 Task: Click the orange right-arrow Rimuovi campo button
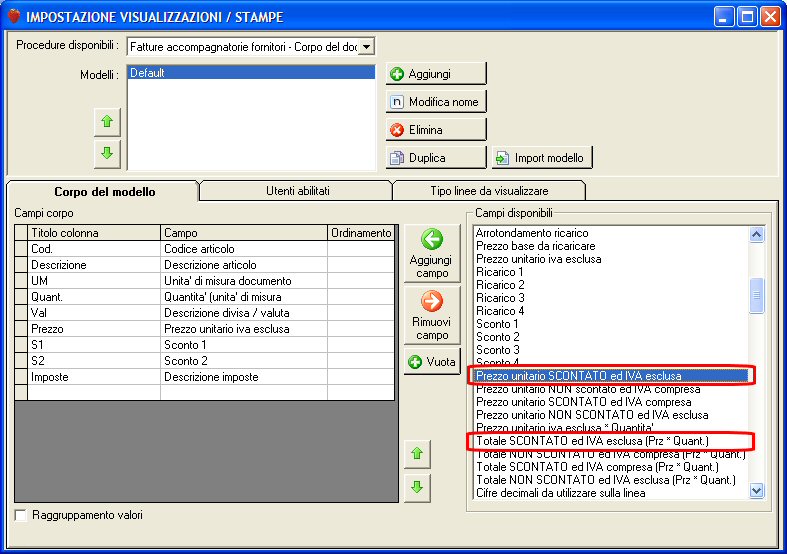click(432, 315)
